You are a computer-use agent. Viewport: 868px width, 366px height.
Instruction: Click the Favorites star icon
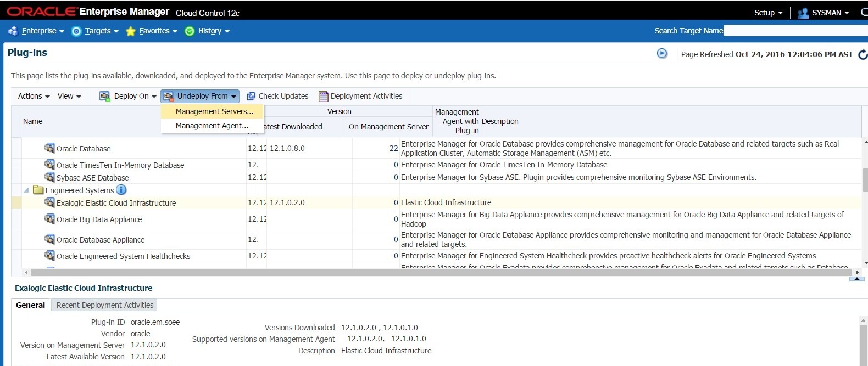131,31
